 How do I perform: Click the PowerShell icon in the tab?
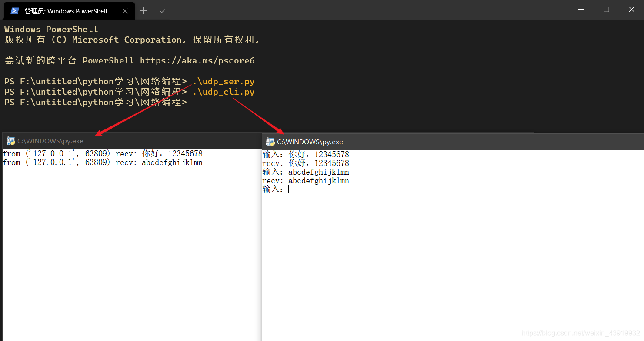[15, 11]
